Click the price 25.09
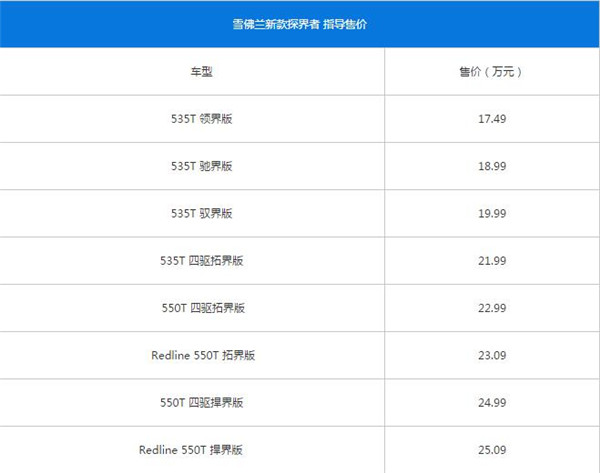600x473 pixels. coord(492,450)
